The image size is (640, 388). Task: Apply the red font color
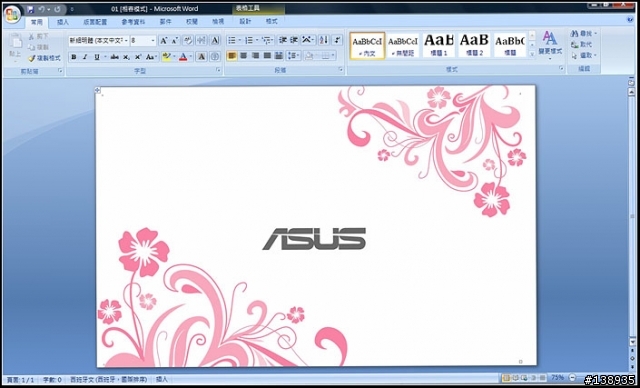[x=183, y=57]
